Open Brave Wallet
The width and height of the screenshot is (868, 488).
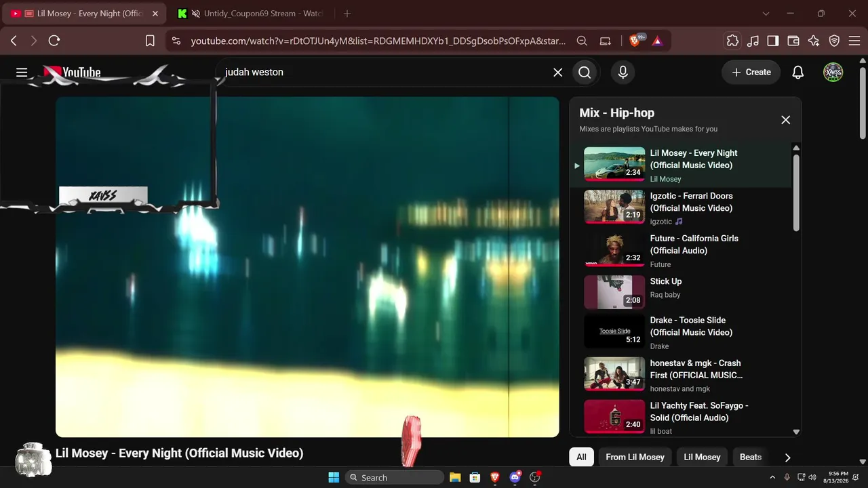(793, 41)
